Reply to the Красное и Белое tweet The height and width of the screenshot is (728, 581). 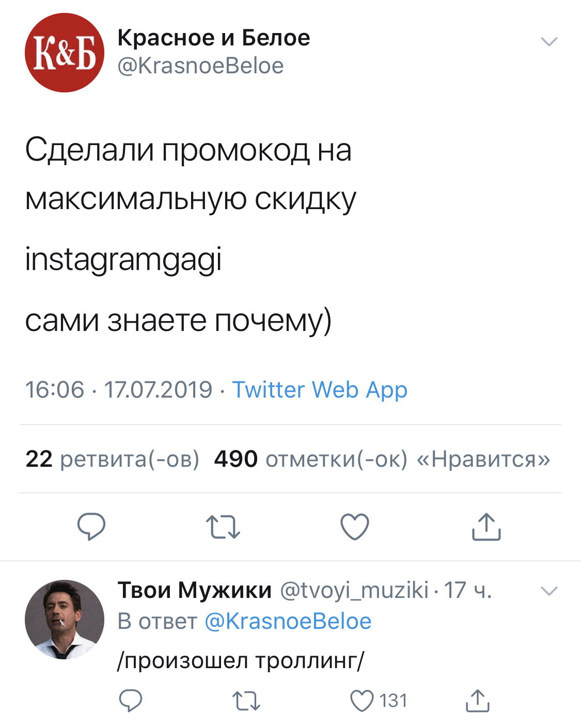tap(91, 526)
